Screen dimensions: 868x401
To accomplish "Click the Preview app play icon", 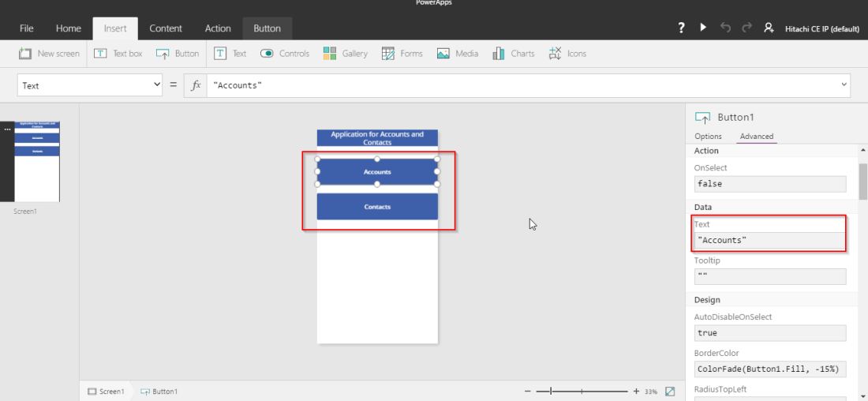I will tap(703, 28).
